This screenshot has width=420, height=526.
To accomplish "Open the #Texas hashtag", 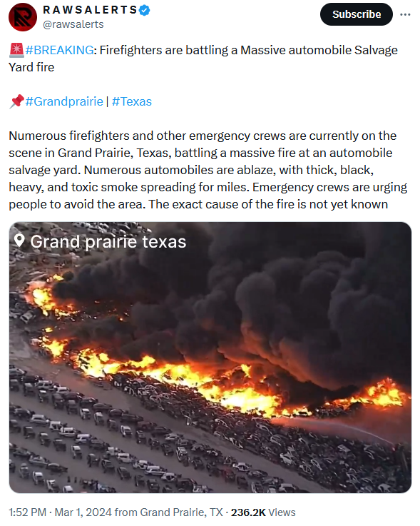I will click(131, 101).
